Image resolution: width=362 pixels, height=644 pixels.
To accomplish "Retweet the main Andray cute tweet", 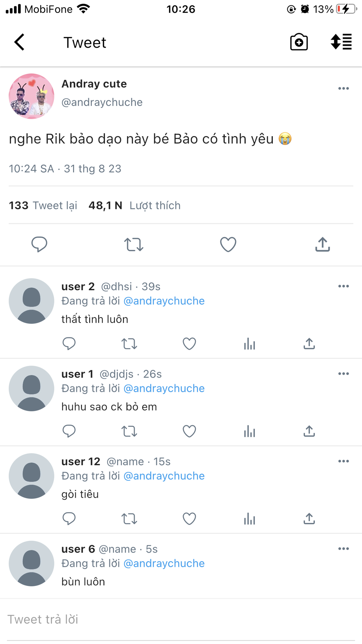I will (x=134, y=244).
